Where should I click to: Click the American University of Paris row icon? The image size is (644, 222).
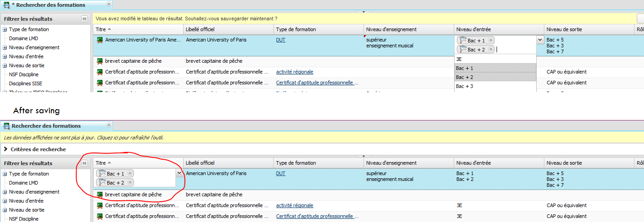pyautogui.click(x=100, y=40)
